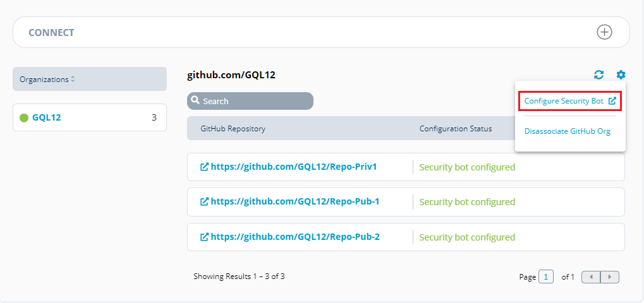Click external link icon beside Repo-Priv1
The width and height of the screenshot is (644, 303).
204,167
